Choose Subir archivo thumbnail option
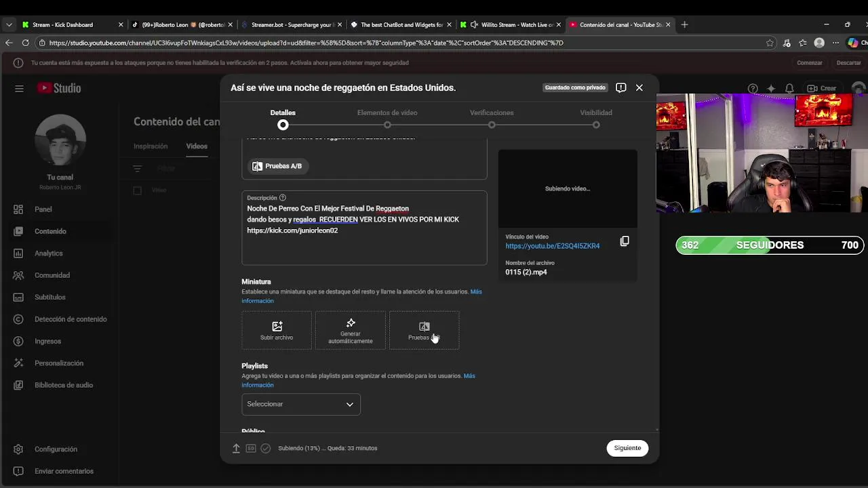The width and height of the screenshot is (868, 488). [277, 331]
